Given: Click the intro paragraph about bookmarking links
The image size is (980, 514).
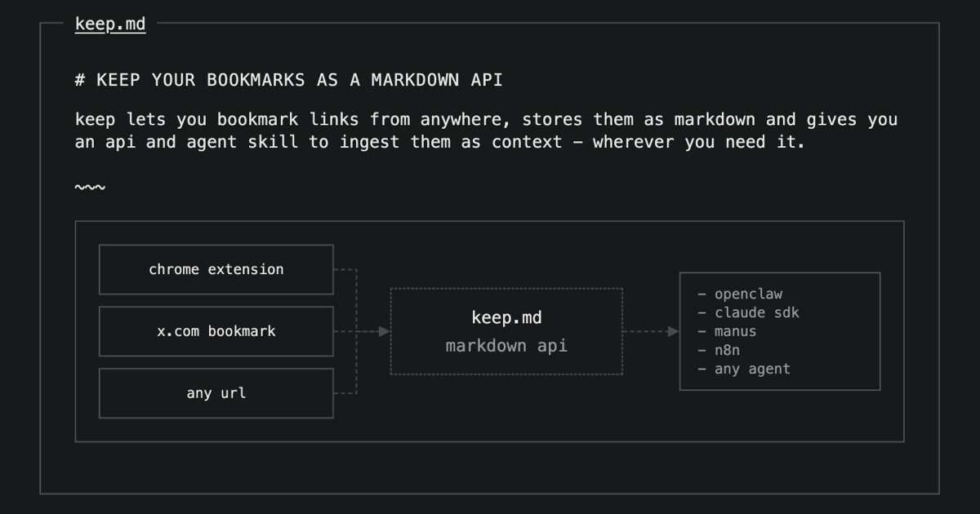Looking at the screenshot, I should (x=487, y=131).
